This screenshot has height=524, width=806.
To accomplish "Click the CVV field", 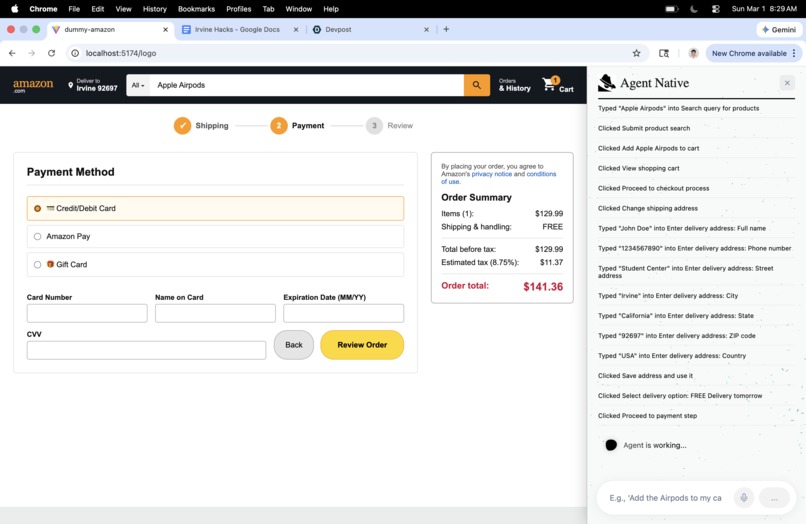I will pyautogui.click(x=146, y=350).
